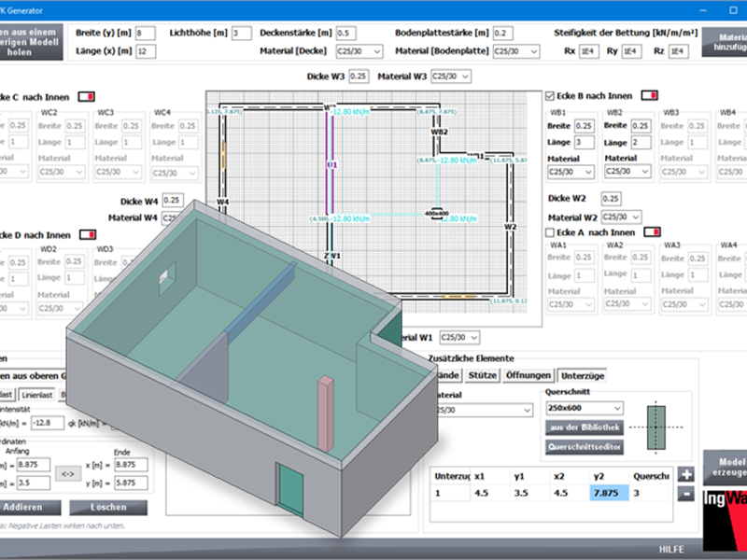This screenshot has height=560, width=747.
Task: Open the Material W3 dropdown
Action: point(450,76)
